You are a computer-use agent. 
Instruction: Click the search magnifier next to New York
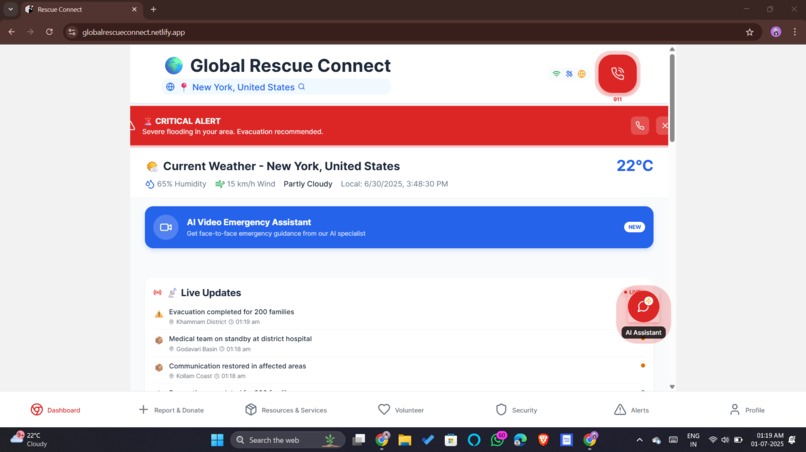302,86
